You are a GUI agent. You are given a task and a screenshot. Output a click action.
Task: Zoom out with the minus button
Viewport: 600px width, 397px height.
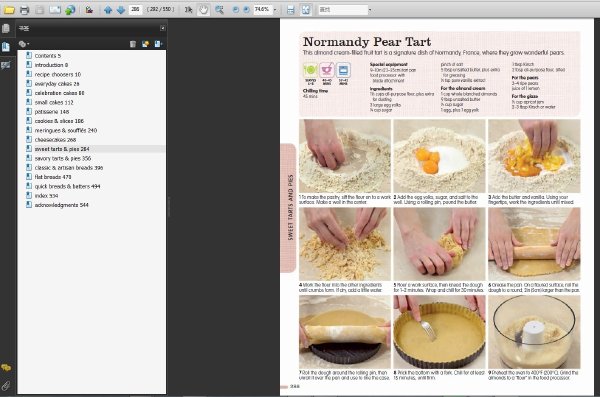pyautogui.click(x=236, y=10)
